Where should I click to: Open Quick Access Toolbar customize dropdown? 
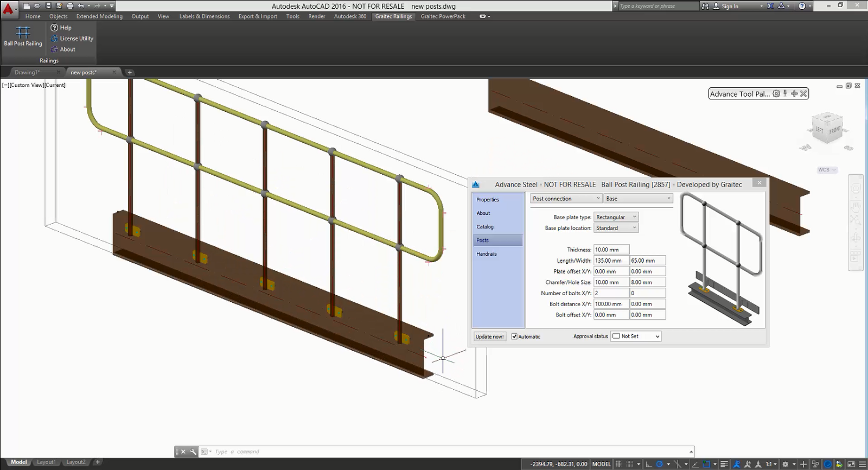coord(112,6)
